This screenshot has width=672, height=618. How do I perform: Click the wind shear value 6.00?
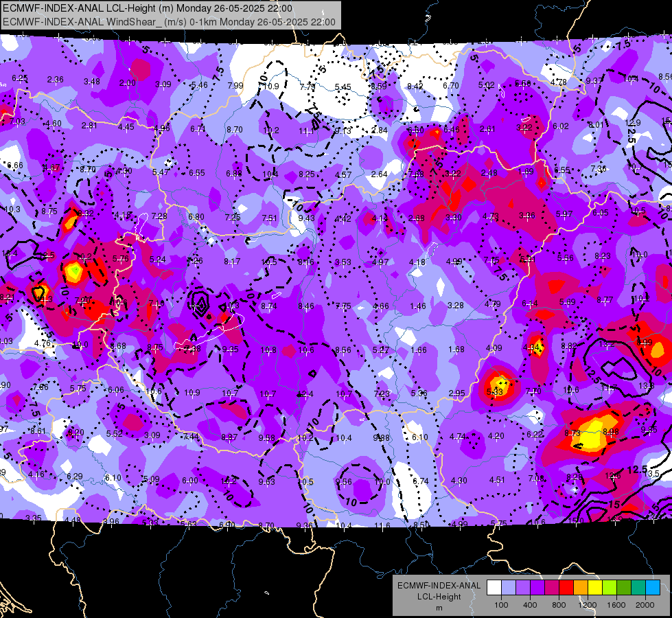pyautogui.click(x=190, y=481)
